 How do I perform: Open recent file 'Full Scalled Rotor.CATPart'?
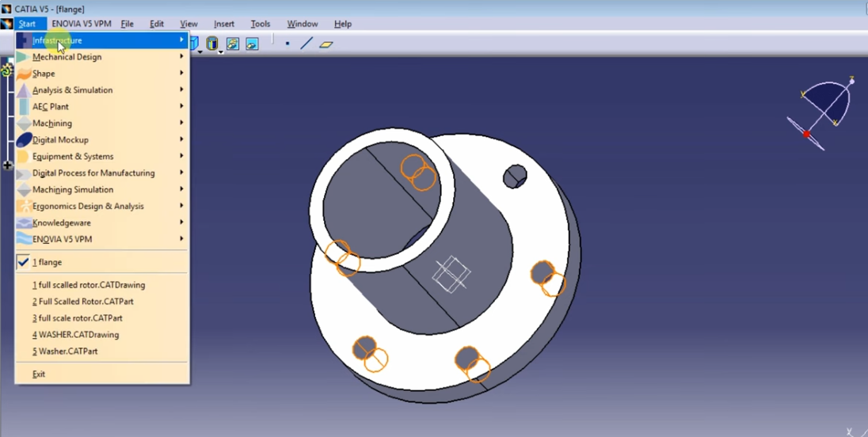click(77, 302)
